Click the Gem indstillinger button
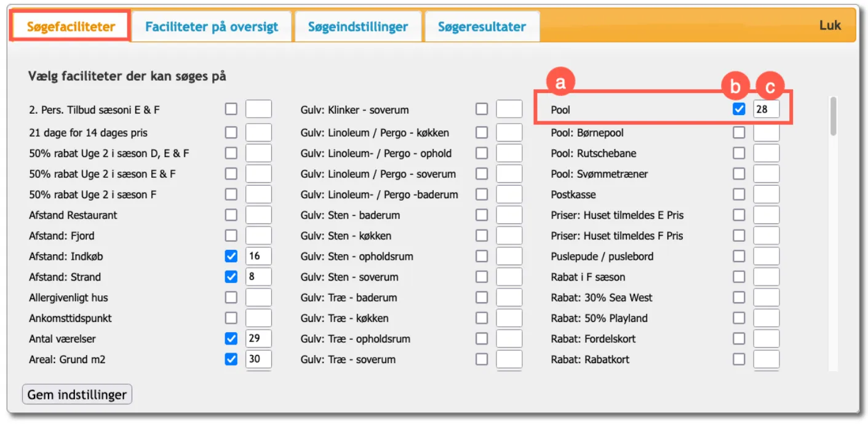Screen dimensions: 868x424 click(x=76, y=394)
